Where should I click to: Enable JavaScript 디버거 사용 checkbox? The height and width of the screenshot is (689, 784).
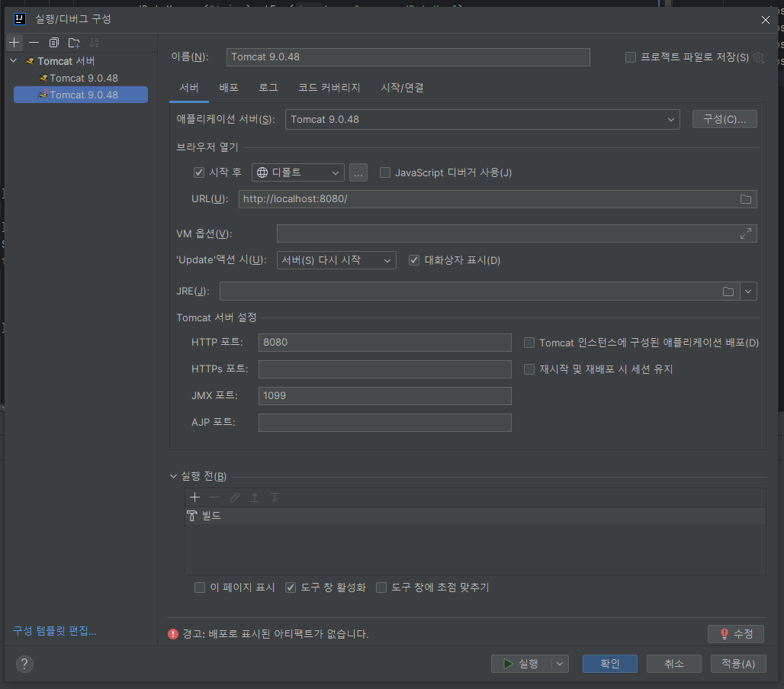click(385, 172)
